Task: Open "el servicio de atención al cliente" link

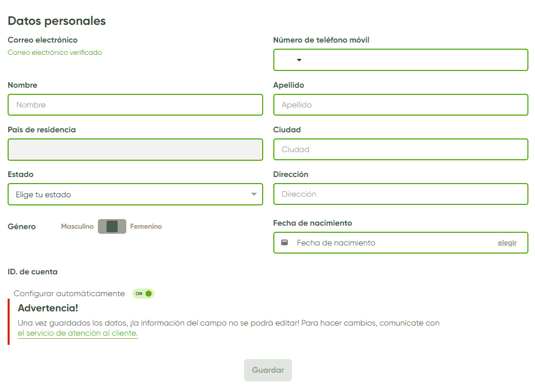Action: (78, 333)
